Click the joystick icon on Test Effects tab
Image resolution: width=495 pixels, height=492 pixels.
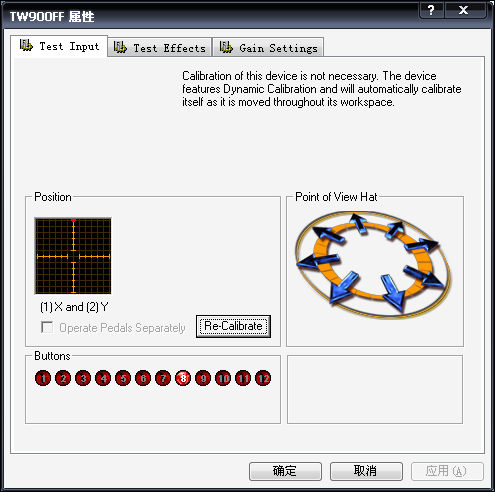point(120,47)
